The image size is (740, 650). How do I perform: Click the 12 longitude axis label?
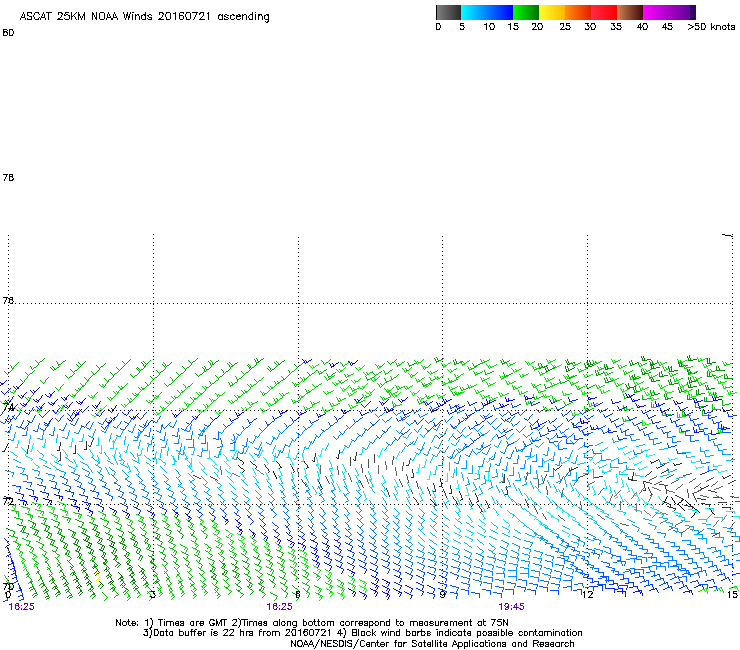click(588, 595)
